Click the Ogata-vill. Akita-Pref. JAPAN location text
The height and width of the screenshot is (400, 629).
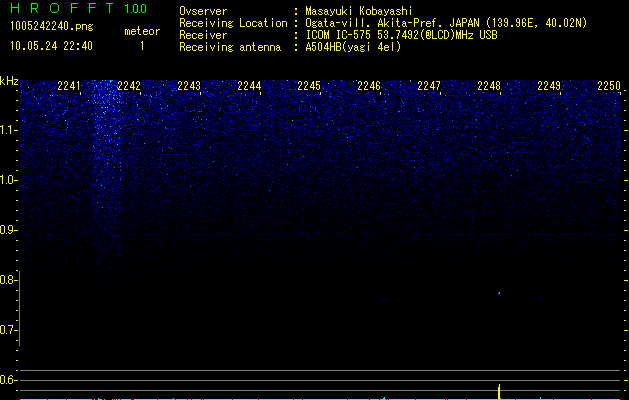pos(446,23)
